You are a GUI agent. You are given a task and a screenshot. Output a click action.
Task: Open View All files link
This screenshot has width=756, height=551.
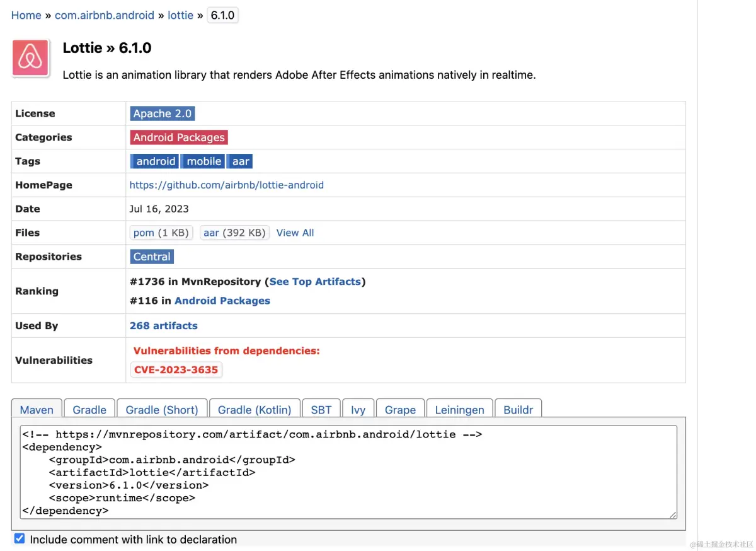[295, 233]
